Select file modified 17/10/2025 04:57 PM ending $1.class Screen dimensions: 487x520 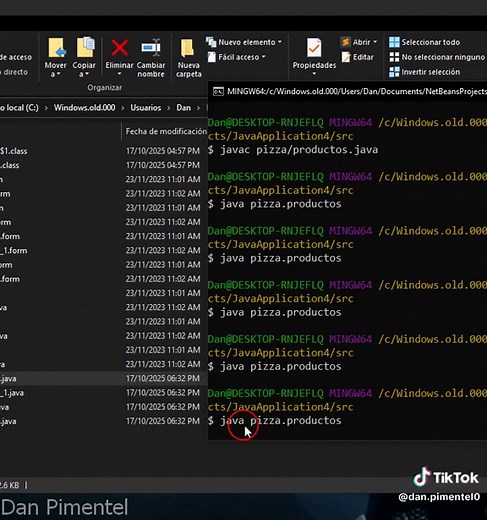(100, 151)
